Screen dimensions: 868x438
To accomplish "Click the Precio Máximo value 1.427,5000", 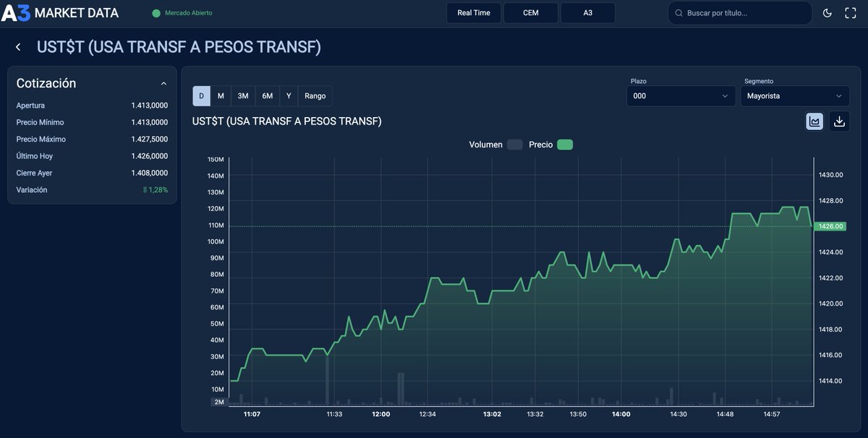I will coord(150,139).
